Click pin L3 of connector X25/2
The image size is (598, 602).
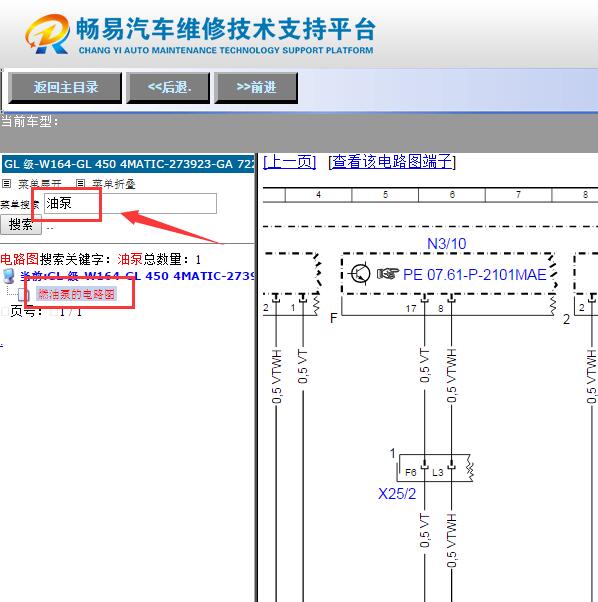pos(438,472)
